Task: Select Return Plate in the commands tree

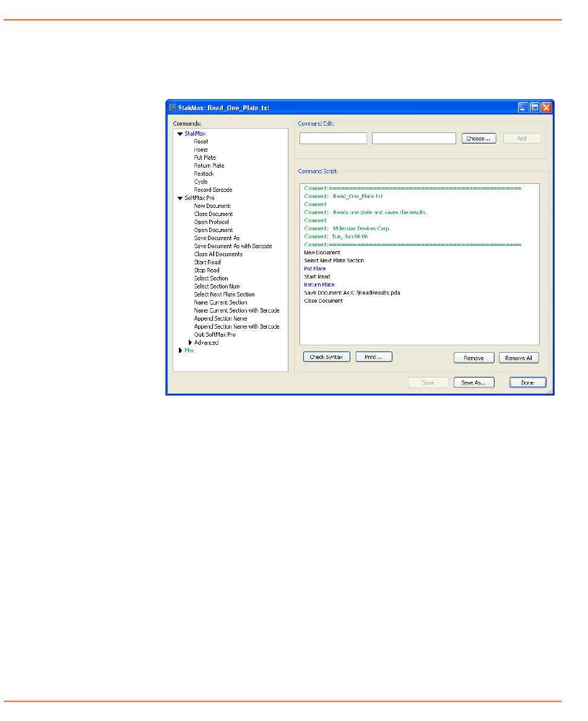Action: 209,165
